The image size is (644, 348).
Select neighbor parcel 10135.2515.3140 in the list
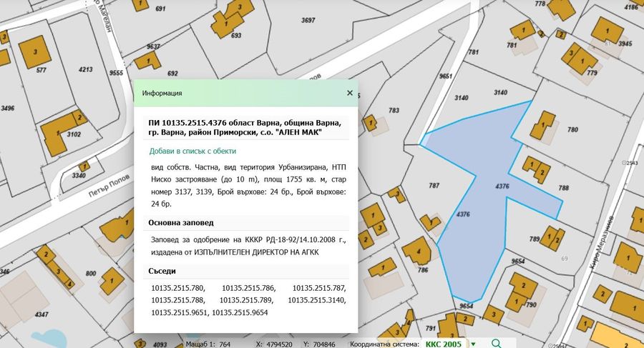point(317,300)
